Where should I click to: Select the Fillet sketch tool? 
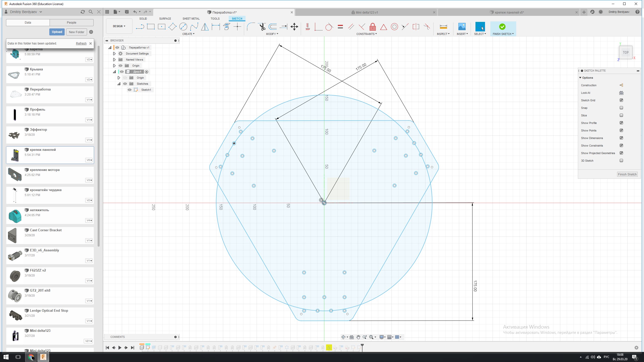coord(251,27)
